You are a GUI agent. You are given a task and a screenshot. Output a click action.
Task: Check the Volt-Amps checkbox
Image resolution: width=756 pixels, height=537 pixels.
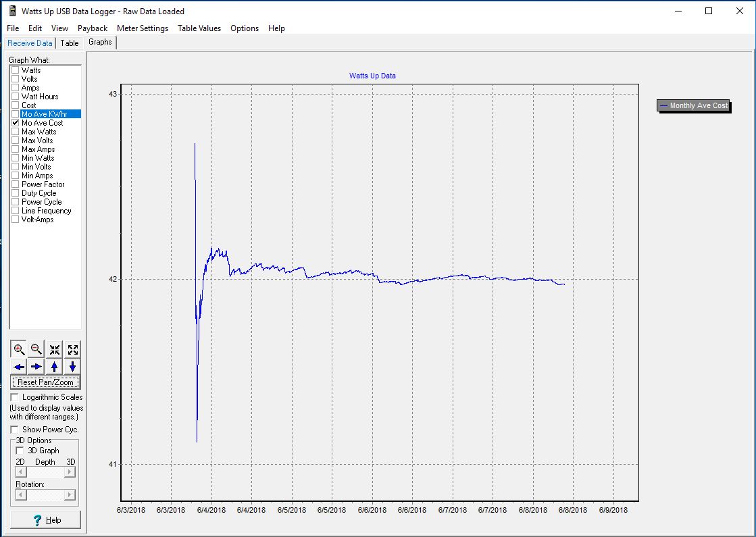tap(16, 220)
